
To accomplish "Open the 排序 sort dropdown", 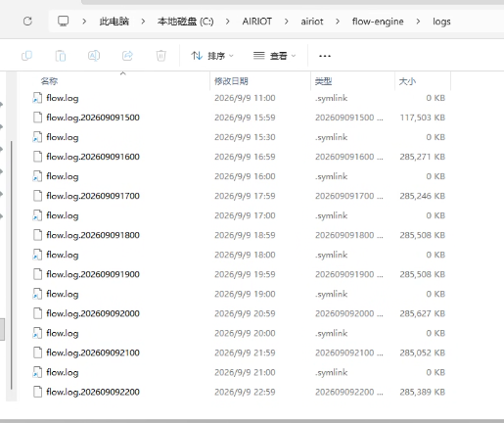I will click(212, 56).
